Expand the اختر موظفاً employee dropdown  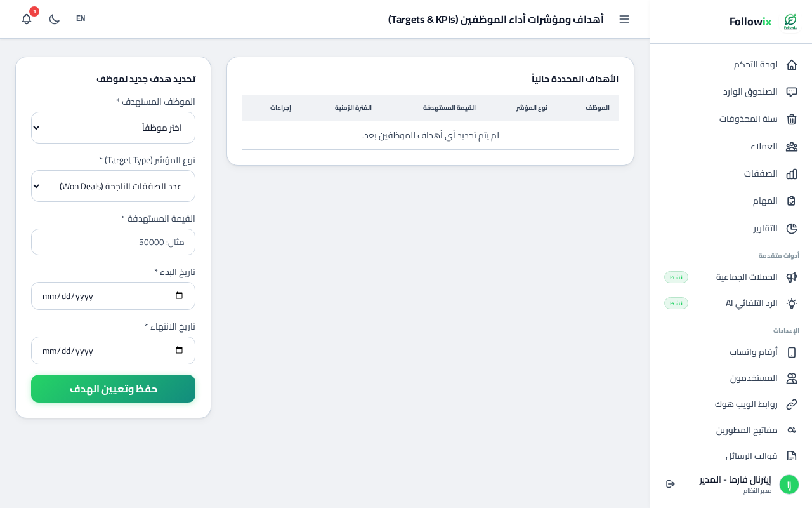(x=113, y=128)
